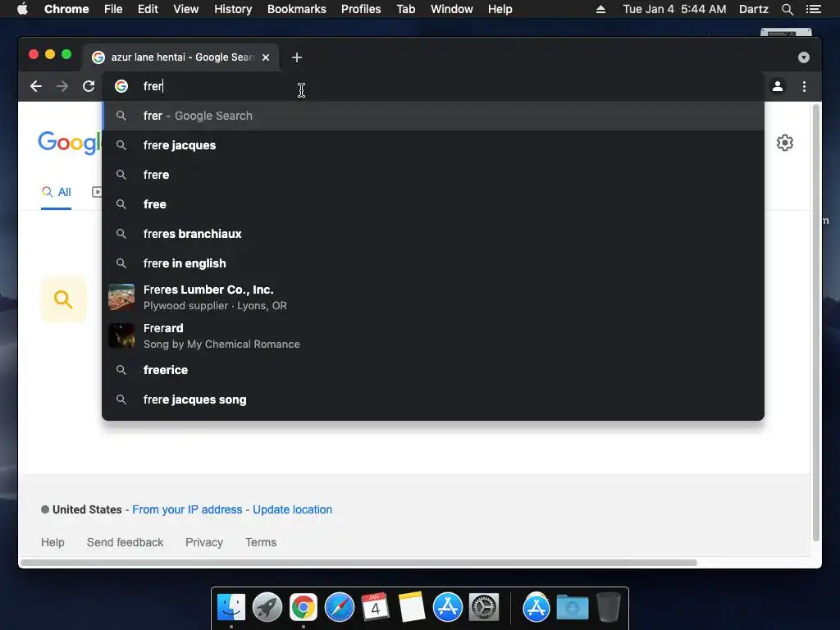Viewport: 840px width, 630px height.
Task: Open the Help footer link
Action: 52,542
